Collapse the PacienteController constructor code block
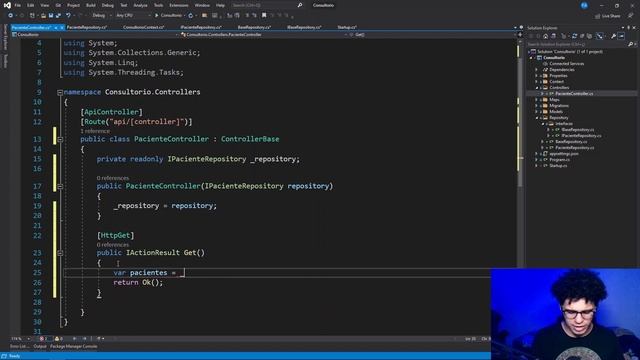This screenshot has height=360, width=640. pos(60,187)
